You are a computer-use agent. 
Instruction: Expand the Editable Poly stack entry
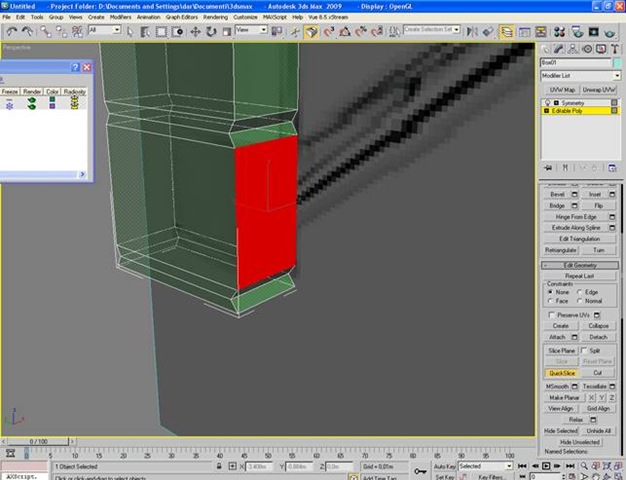click(x=546, y=111)
